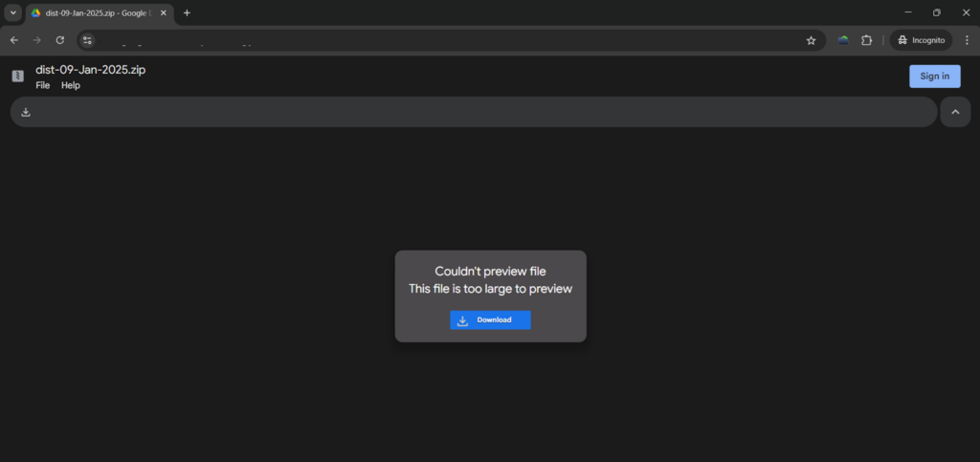Click the Incognito profile chip
The image size is (980, 462).
922,40
